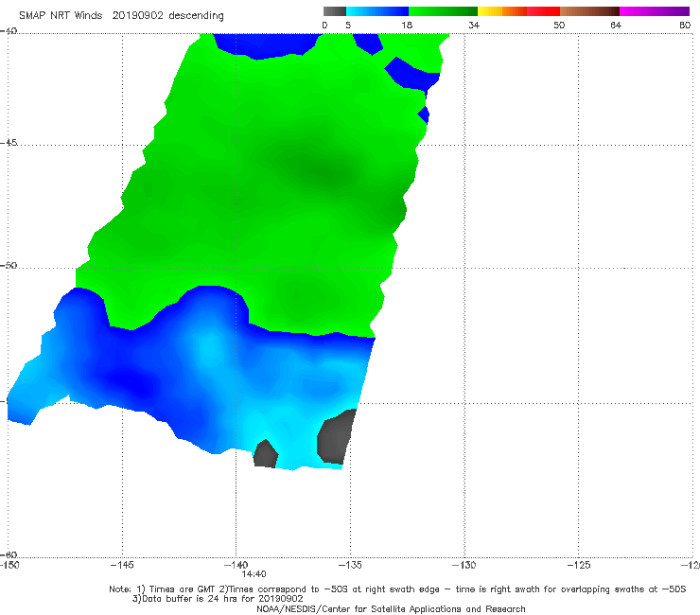Click the date '20190902' in the title
This screenshot has height=615, width=700.
pyautogui.click(x=137, y=16)
